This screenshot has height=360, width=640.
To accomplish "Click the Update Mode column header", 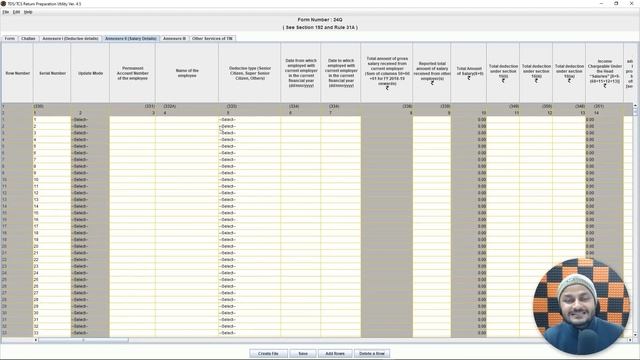I will coord(90,73).
